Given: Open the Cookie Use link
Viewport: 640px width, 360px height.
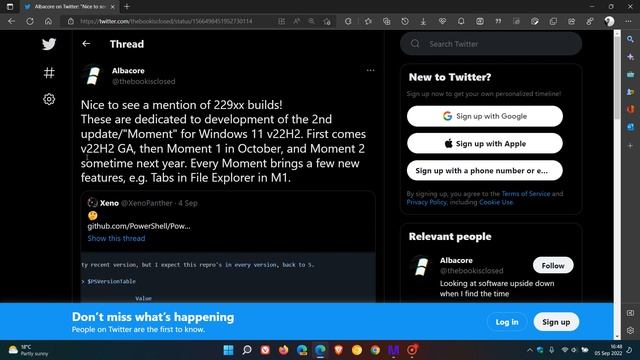Looking at the screenshot, I should point(496,202).
